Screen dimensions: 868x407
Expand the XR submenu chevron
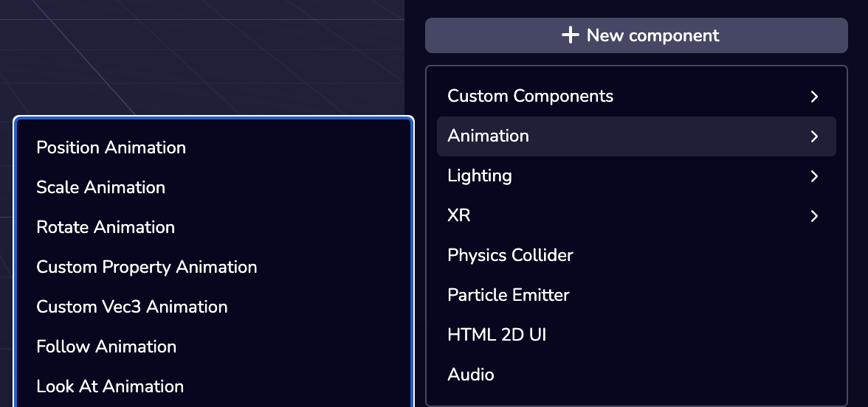(814, 216)
